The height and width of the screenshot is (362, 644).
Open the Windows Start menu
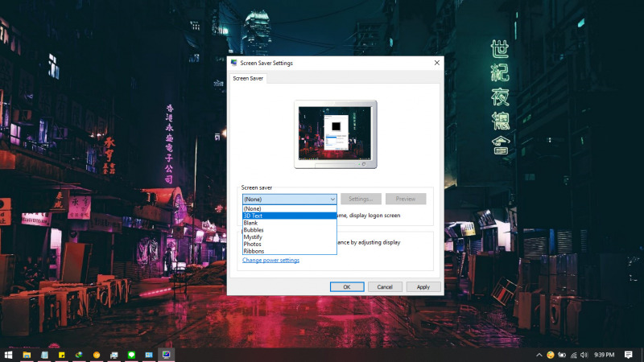(x=8, y=355)
